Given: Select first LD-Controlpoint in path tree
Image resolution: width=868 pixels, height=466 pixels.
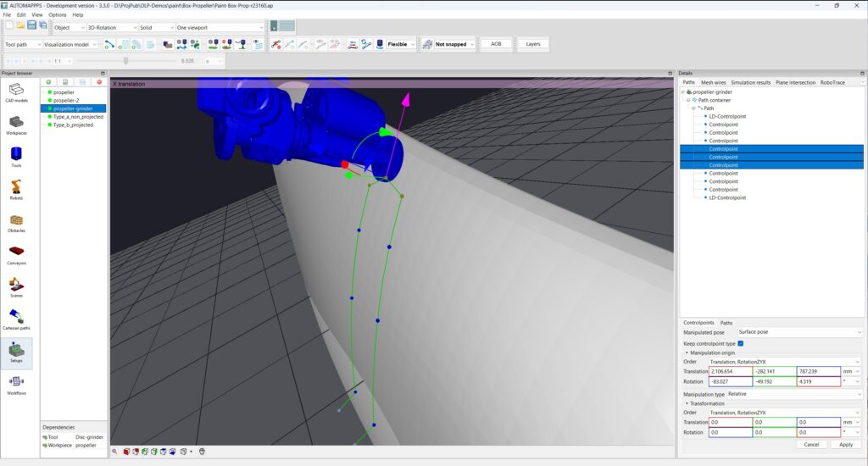Looking at the screenshot, I should 727,117.
